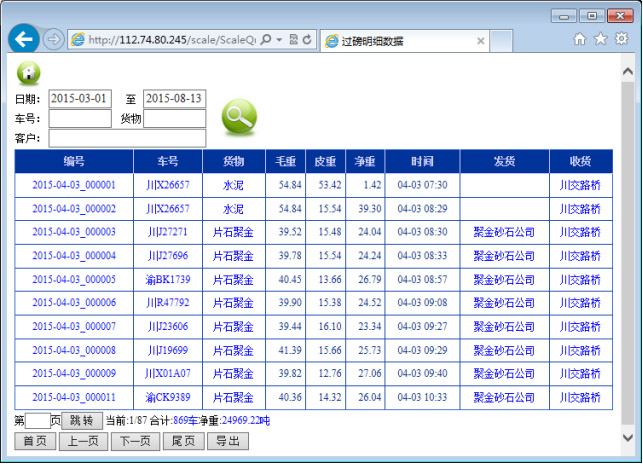The image size is (643, 464).
Task: Click the 跳转 jump button
Action: click(82, 421)
